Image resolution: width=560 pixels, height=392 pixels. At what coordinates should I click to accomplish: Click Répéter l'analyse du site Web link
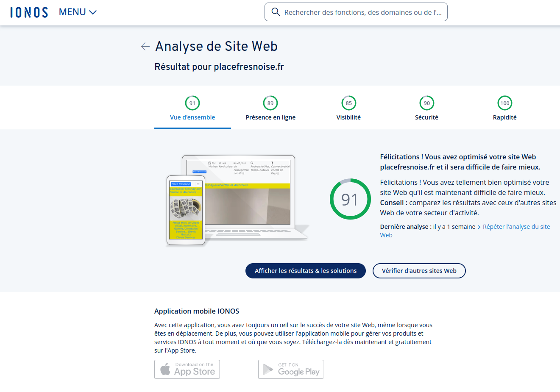tap(465, 231)
